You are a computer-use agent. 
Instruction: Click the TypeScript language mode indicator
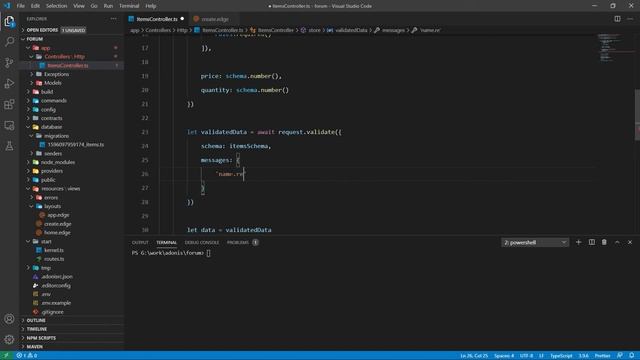tap(561, 356)
